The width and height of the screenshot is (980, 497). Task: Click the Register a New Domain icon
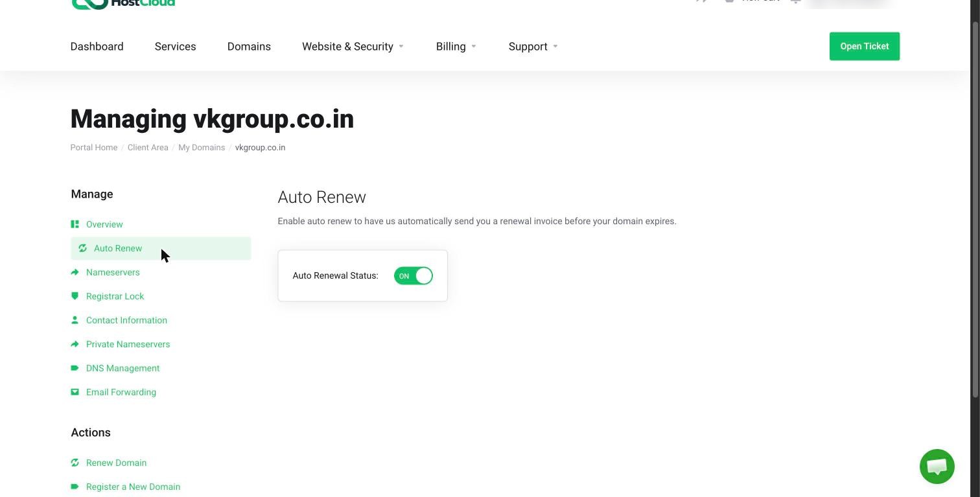point(75,487)
